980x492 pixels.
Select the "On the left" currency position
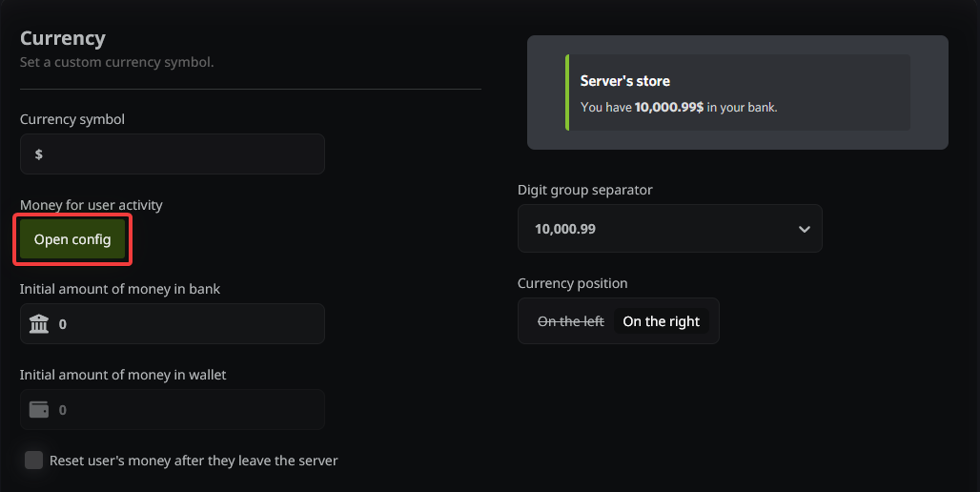point(570,321)
